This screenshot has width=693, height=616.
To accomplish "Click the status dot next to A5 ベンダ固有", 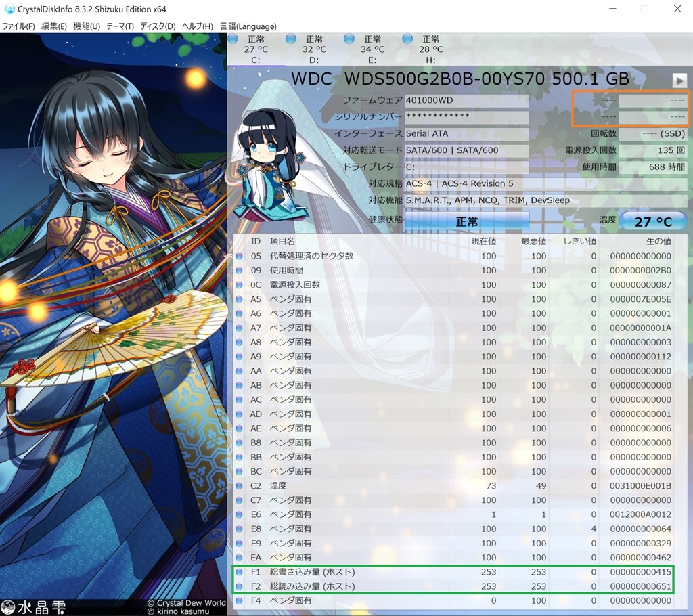I will point(240,299).
